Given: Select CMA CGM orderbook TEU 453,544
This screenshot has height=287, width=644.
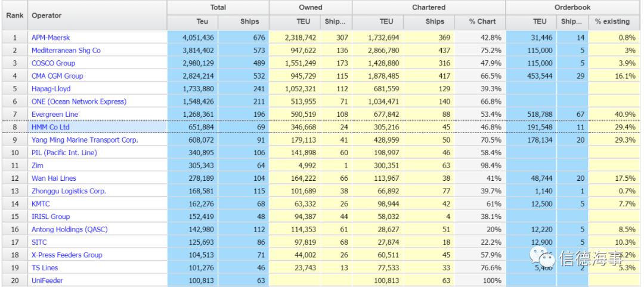Looking at the screenshot, I should pos(531,76).
